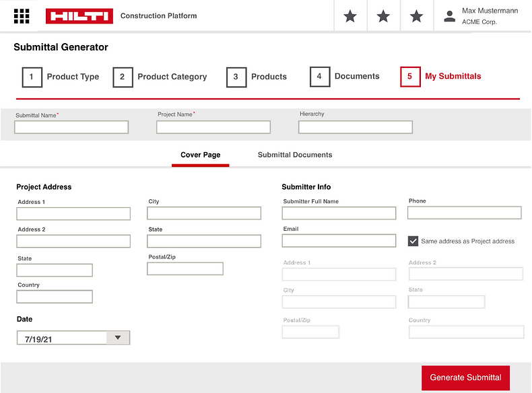The height and width of the screenshot is (393, 532).
Task: Focus the Submitter Full Name field
Action: point(339,213)
